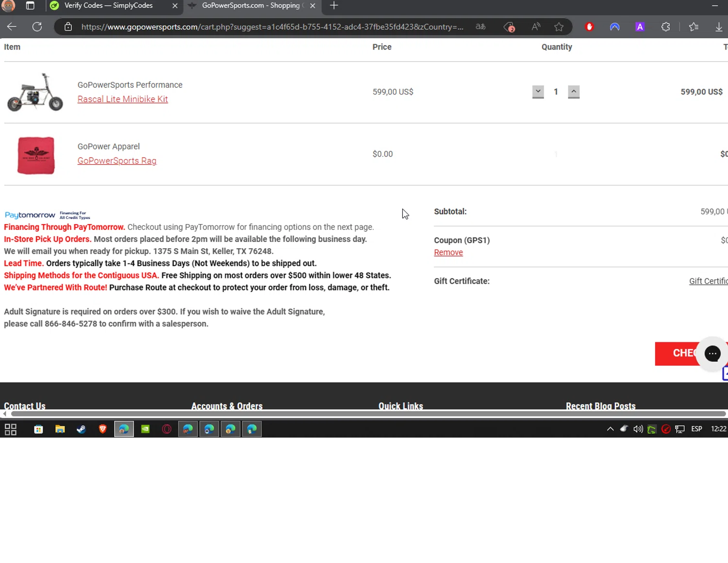Image resolution: width=728 pixels, height=563 pixels.
Task: Select the Item column header
Action: tap(12, 47)
